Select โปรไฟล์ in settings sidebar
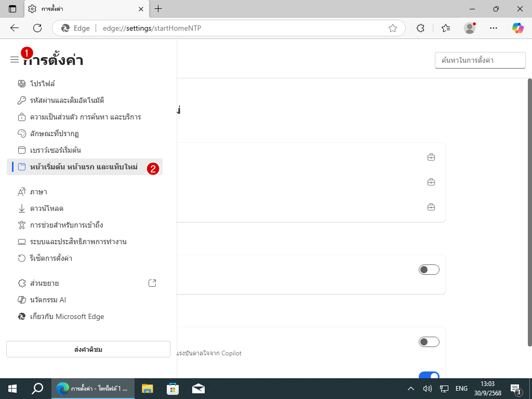 (42, 84)
